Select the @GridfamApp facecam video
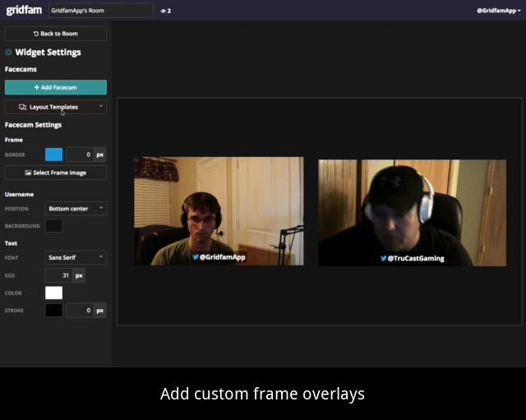This screenshot has height=420, width=526. pos(219,211)
